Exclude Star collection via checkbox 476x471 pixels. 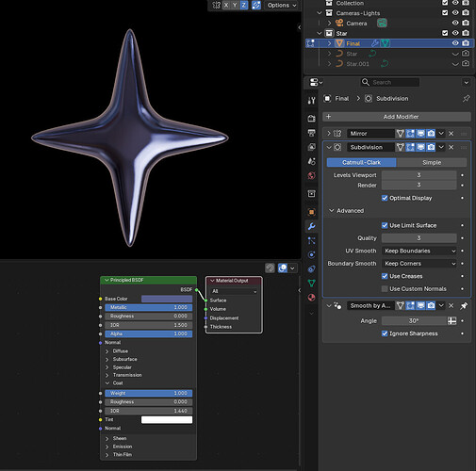click(445, 33)
